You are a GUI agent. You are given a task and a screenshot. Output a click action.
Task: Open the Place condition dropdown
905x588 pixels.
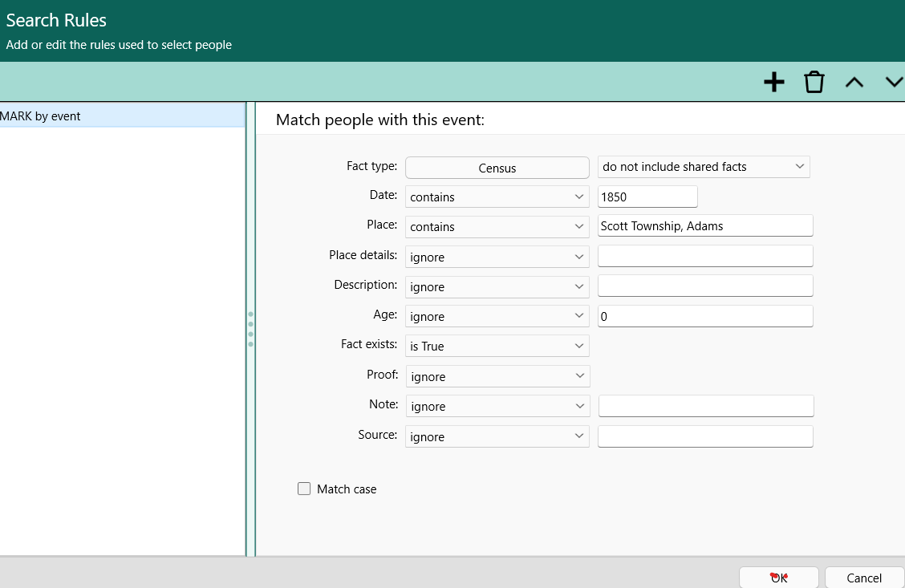[x=497, y=227]
